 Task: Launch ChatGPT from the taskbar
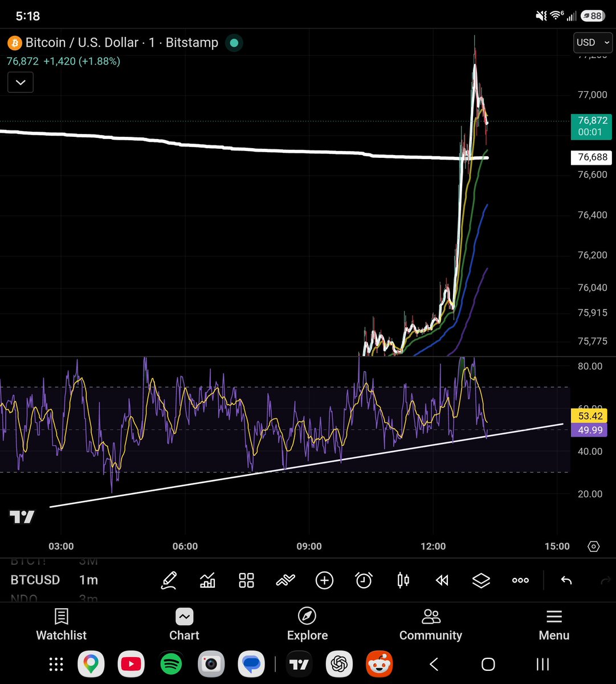tap(339, 664)
